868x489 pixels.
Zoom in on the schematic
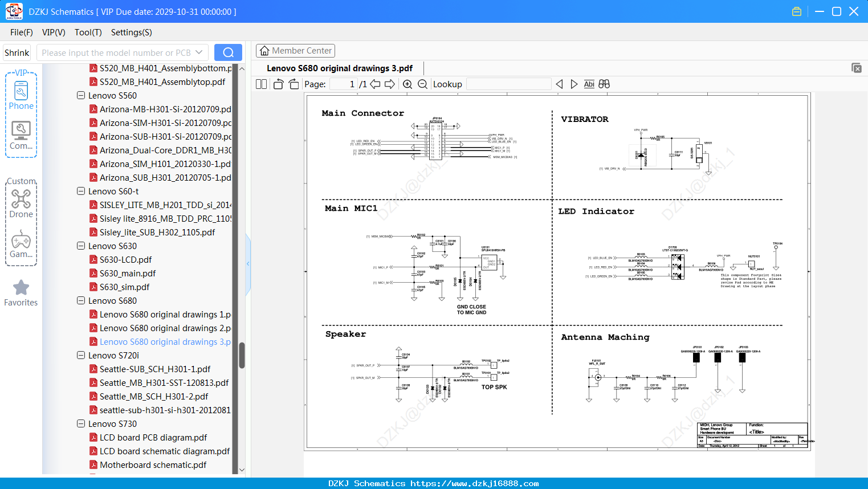pos(407,84)
